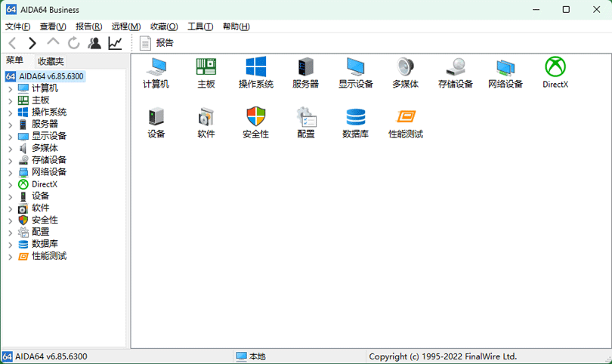The height and width of the screenshot is (364, 612).
Task: Open the 安全性 shield icon in main panel
Action: 256,123
